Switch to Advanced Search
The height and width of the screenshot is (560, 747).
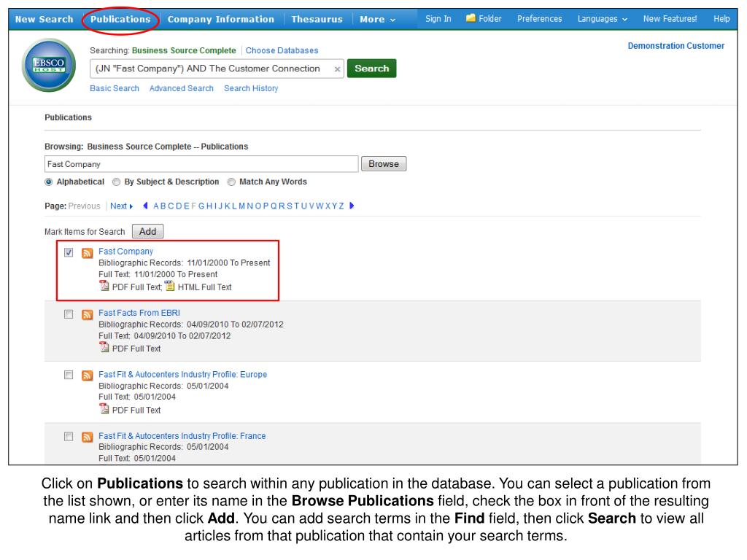pyautogui.click(x=181, y=88)
